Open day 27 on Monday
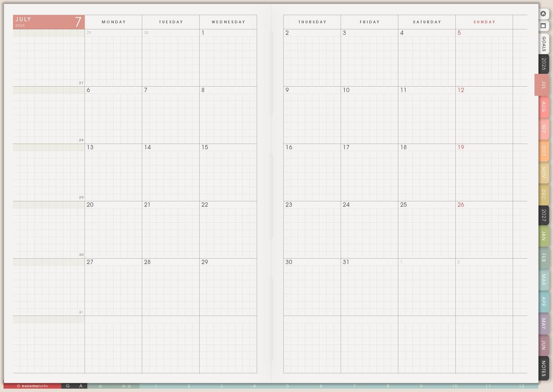Viewport: 553px width, 392px height. [x=90, y=262]
